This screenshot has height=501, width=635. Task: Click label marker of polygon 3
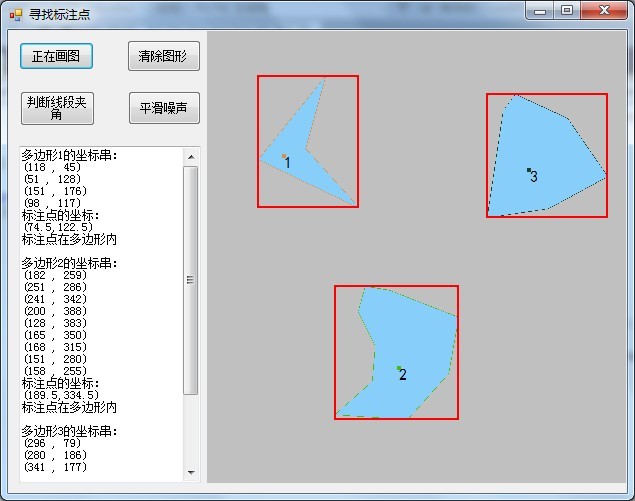tap(529, 170)
